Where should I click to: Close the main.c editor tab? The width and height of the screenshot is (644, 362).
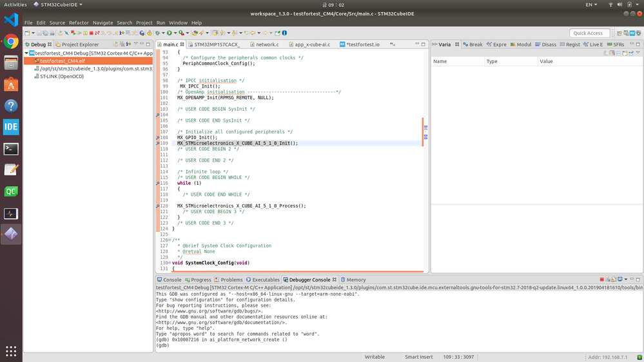(182, 44)
